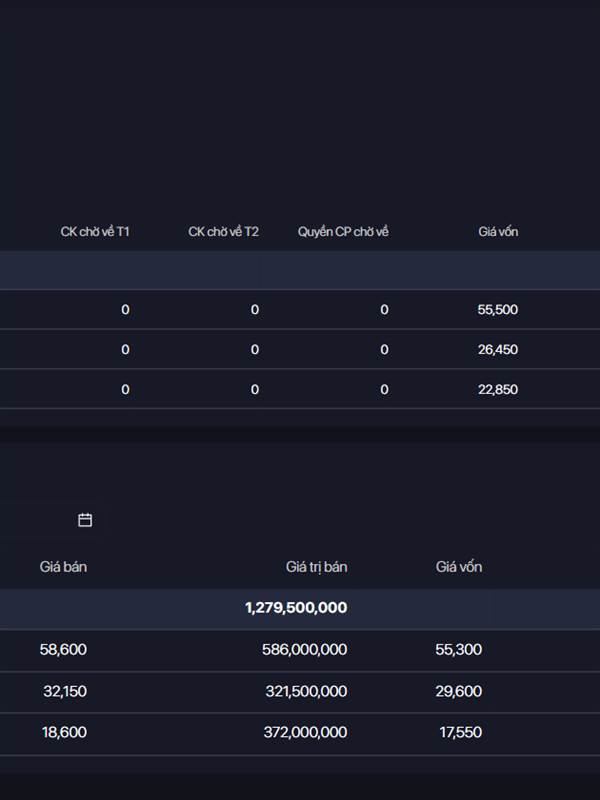Open the calendar date picker icon
Screen dimensions: 600x800
(x=85, y=520)
